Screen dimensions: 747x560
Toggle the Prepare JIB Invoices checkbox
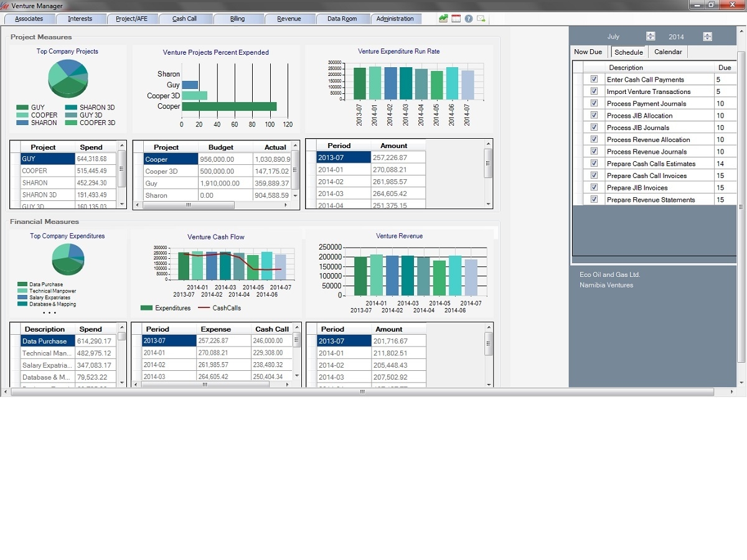(x=594, y=187)
